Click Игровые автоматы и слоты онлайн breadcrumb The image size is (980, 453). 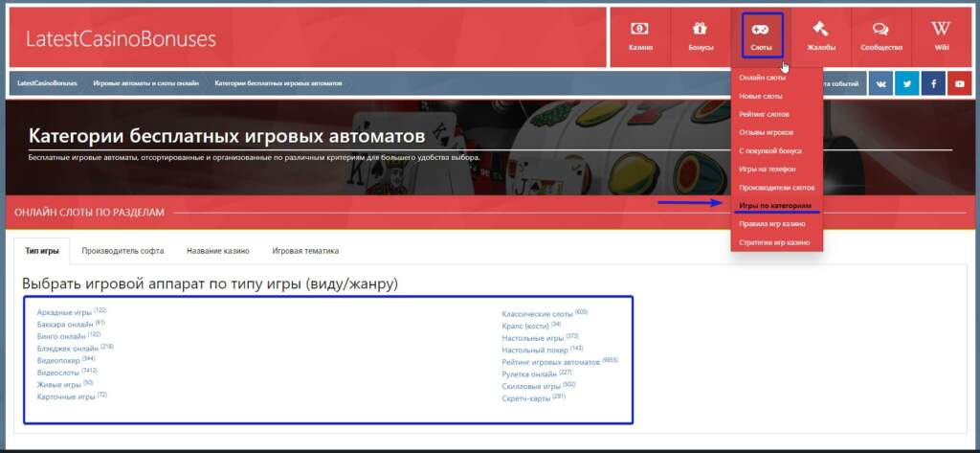click(145, 83)
